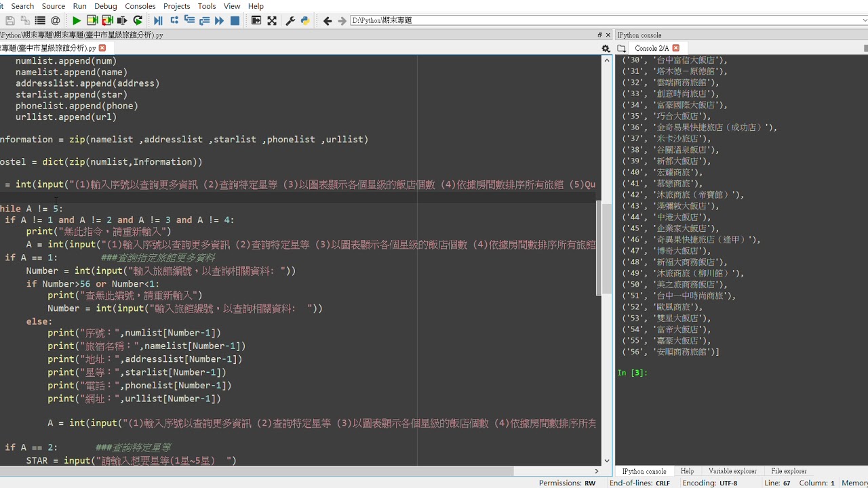The height and width of the screenshot is (488, 868).
Task: Click browse tabs icon in IPython console
Action: point(621,48)
